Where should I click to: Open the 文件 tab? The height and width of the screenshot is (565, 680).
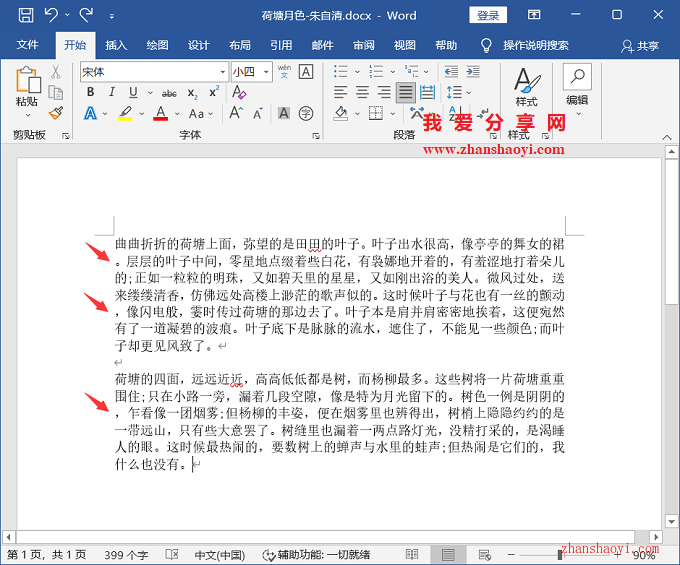[x=27, y=45]
